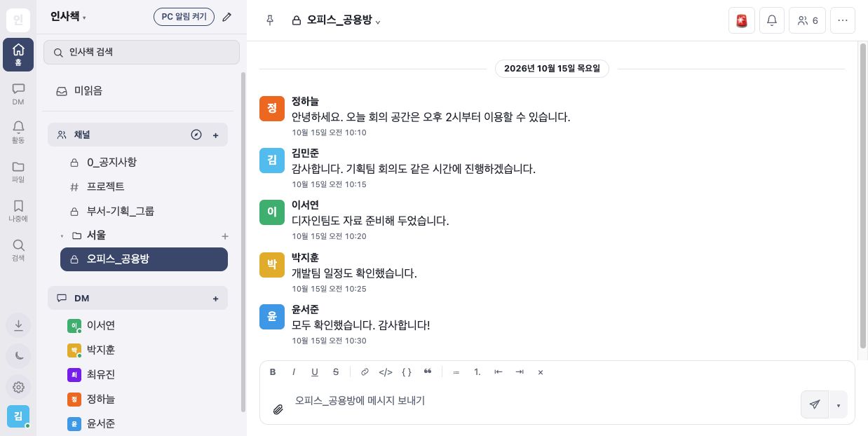Click the workspace logo at top left

(18, 20)
